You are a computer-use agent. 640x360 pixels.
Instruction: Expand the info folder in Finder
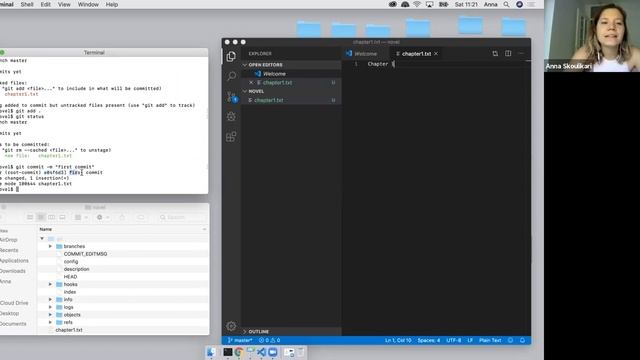tap(50, 299)
